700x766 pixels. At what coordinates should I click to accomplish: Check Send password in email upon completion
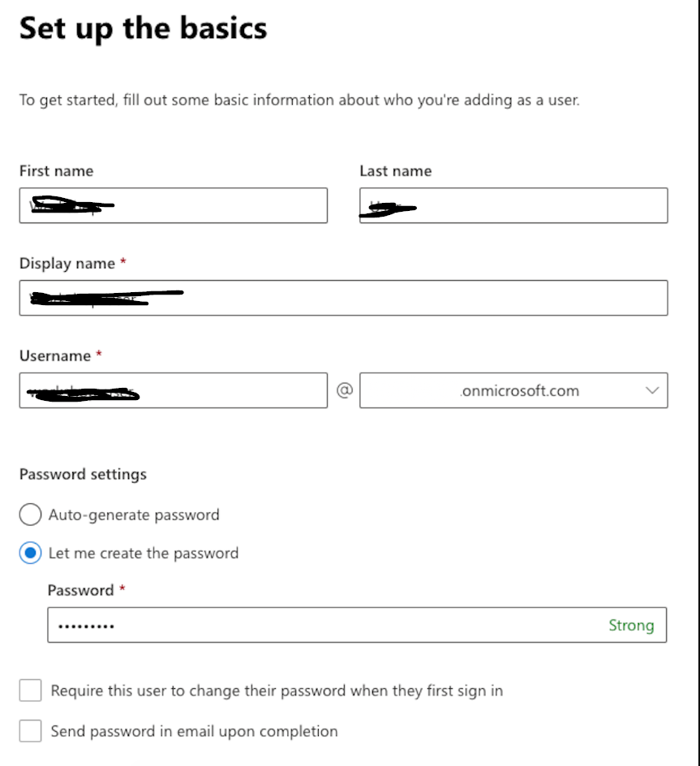click(31, 731)
